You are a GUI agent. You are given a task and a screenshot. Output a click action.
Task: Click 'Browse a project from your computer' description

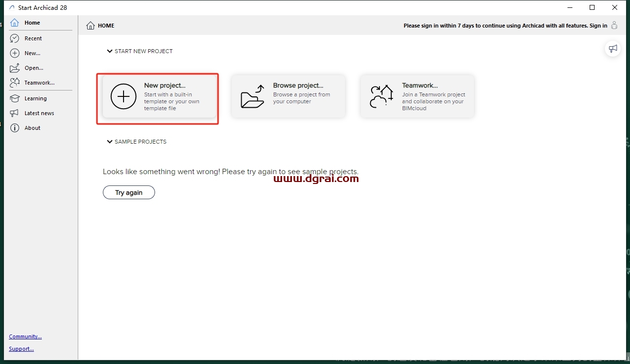tap(302, 98)
